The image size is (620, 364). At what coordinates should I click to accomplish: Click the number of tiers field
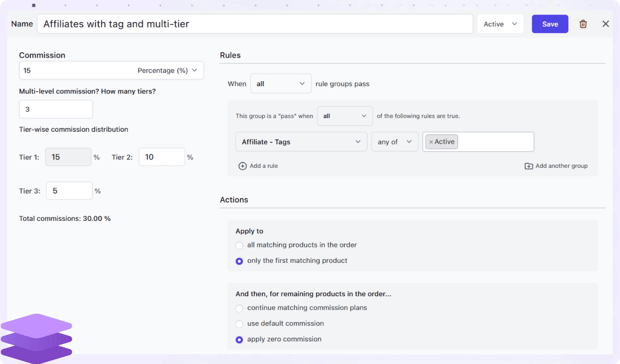click(x=56, y=109)
